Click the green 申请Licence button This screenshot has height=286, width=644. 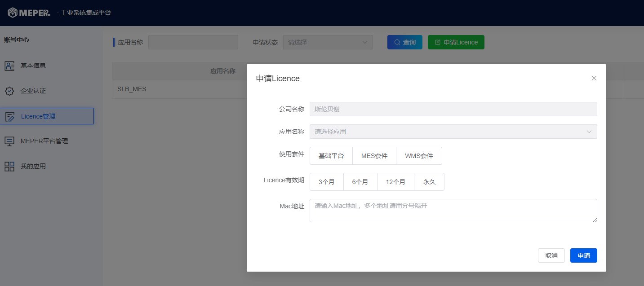coord(456,42)
